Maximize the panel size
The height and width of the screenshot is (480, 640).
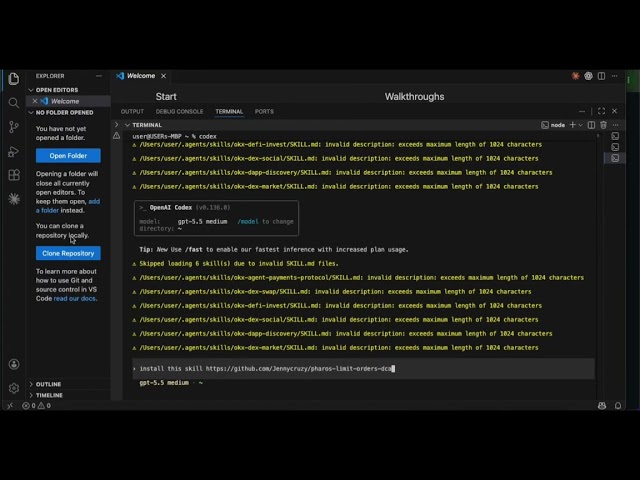click(601, 111)
